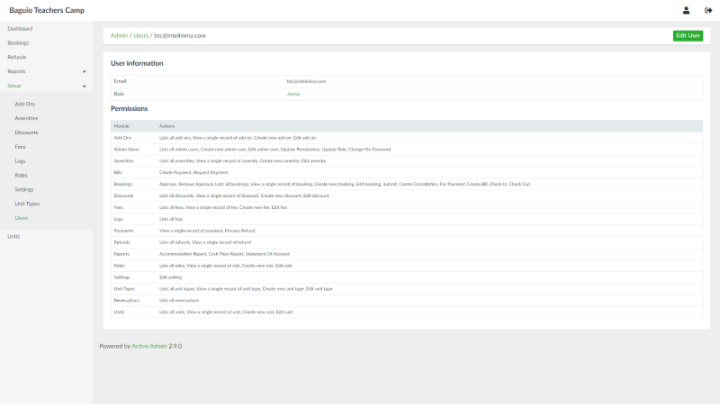Click the Users breadcrumb link
The image size is (725, 410).
(141, 36)
